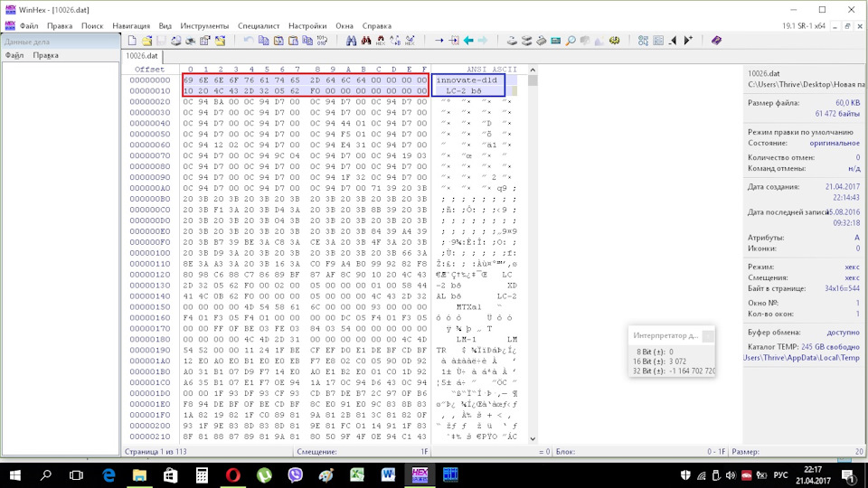The height and width of the screenshot is (488, 868).
Task: Open Microsoft Word from the taskbar
Action: [388, 474]
